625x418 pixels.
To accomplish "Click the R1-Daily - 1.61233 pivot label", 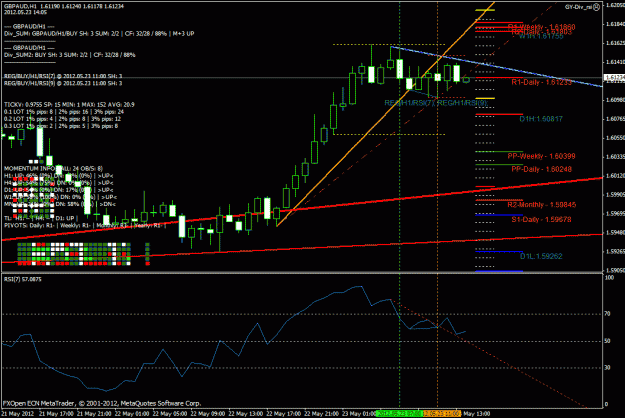I will tap(542, 82).
